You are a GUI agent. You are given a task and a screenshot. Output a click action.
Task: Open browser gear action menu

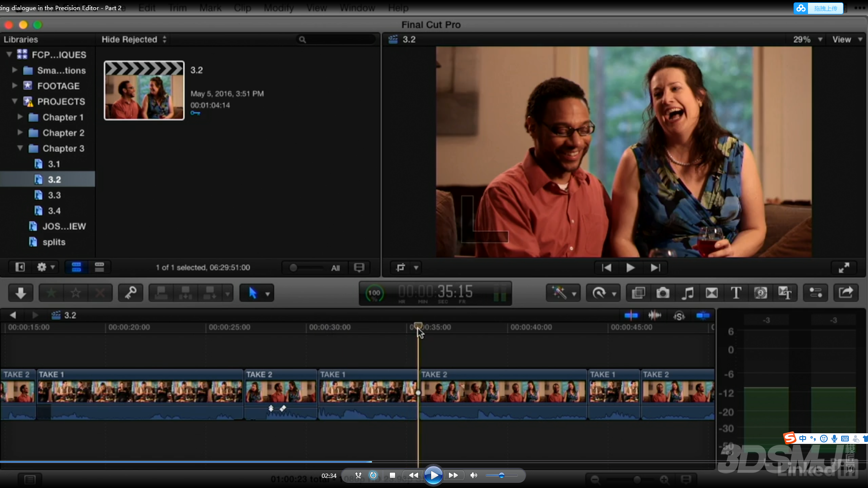click(x=46, y=267)
